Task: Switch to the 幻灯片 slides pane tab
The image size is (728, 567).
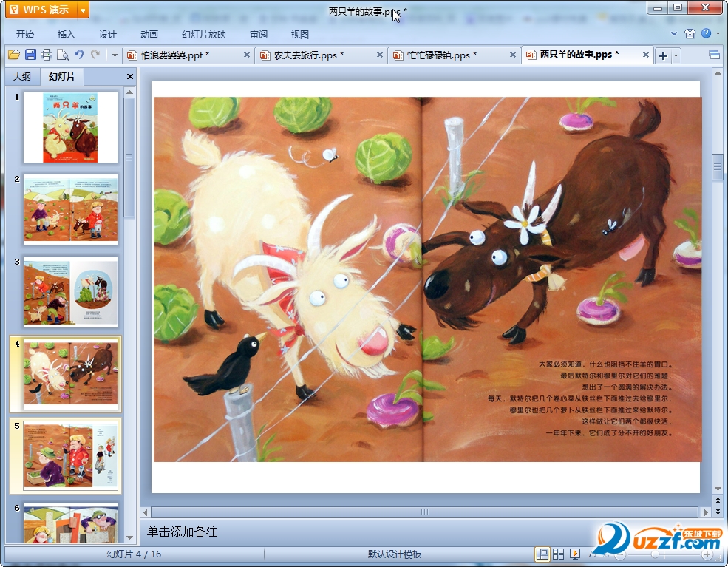Action: point(62,77)
